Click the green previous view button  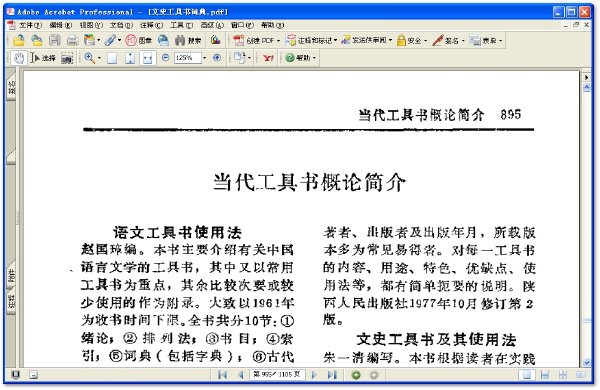pos(356,375)
